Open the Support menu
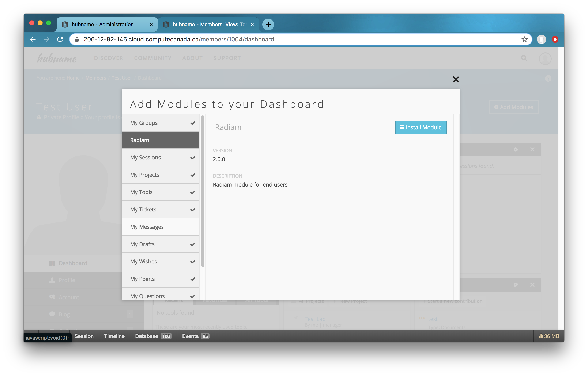 click(x=227, y=58)
